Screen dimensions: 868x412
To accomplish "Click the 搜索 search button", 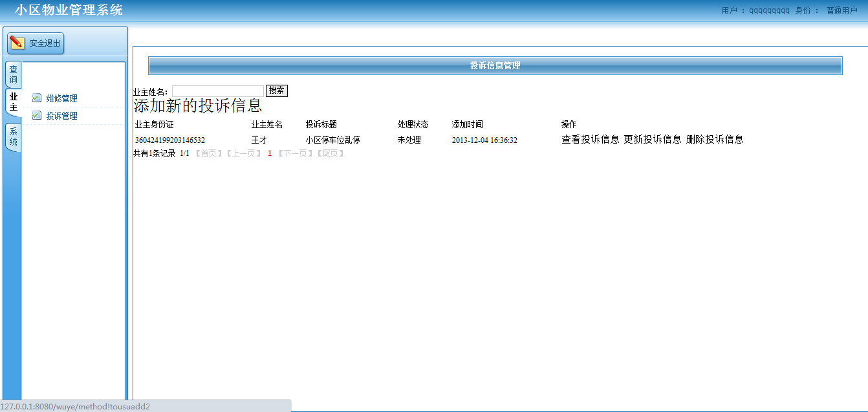I will click(277, 91).
